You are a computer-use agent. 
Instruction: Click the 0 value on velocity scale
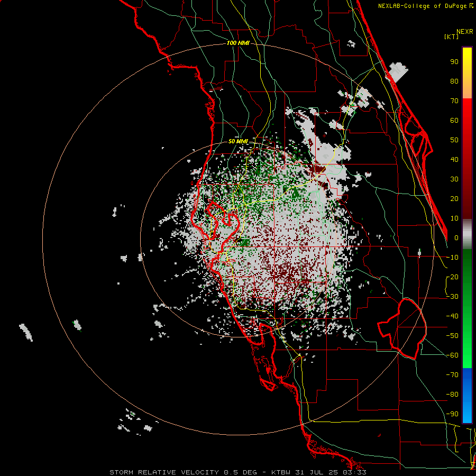[x=456, y=238]
